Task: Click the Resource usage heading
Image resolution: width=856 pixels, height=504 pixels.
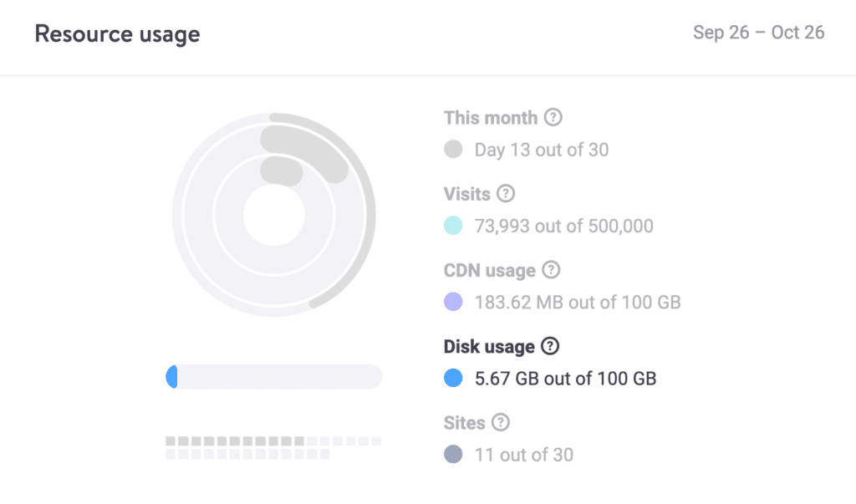Action: point(117,34)
